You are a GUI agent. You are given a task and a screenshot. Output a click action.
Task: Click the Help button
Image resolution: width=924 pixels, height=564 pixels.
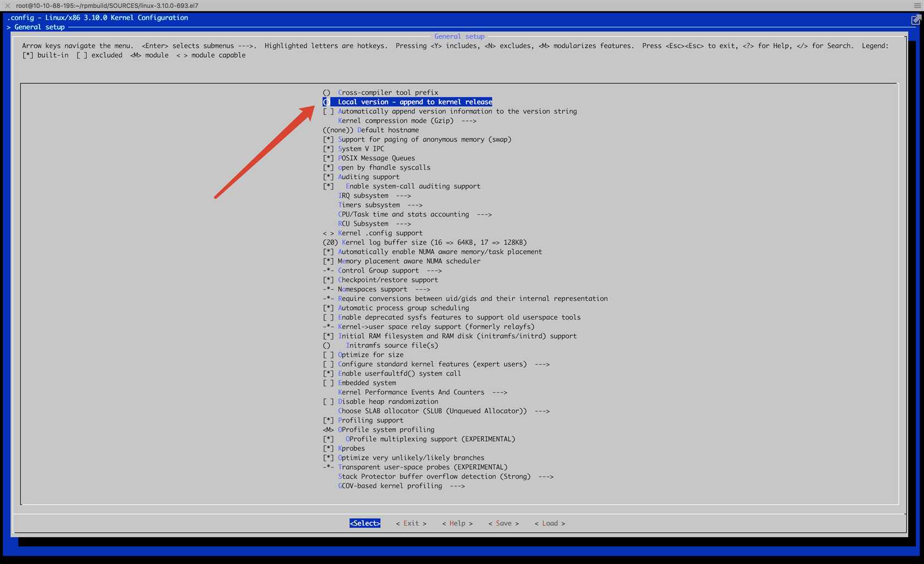pyautogui.click(x=457, y=523)
